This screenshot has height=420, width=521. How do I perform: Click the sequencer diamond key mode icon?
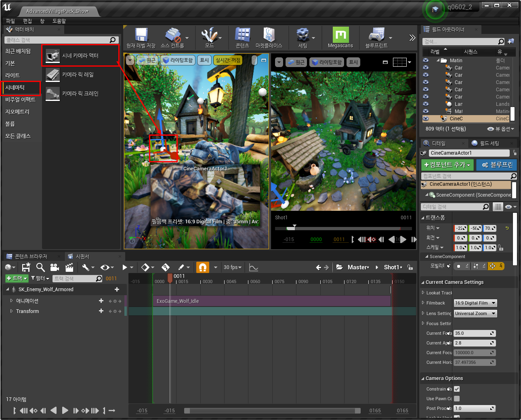click(147, 267)
